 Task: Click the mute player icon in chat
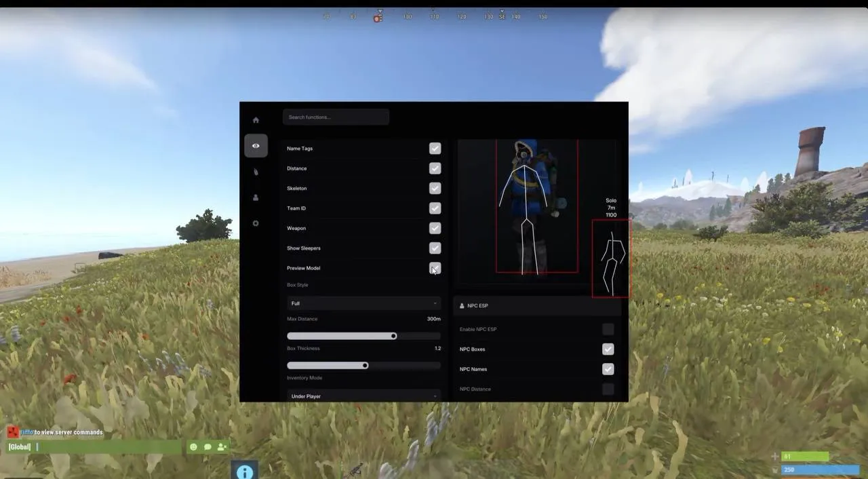point(222,447)
